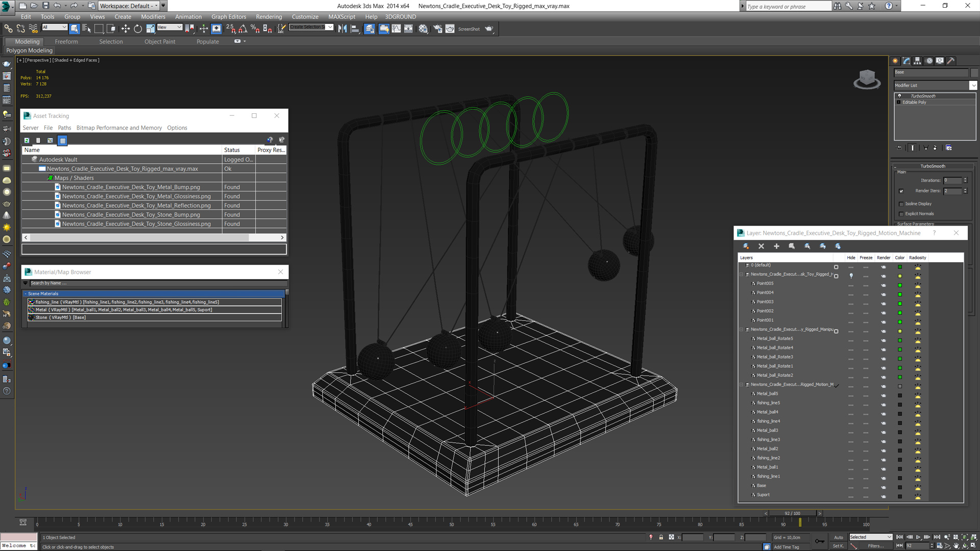Open the Modifiers menu
The image size is (980, 551).
[153, 17]
